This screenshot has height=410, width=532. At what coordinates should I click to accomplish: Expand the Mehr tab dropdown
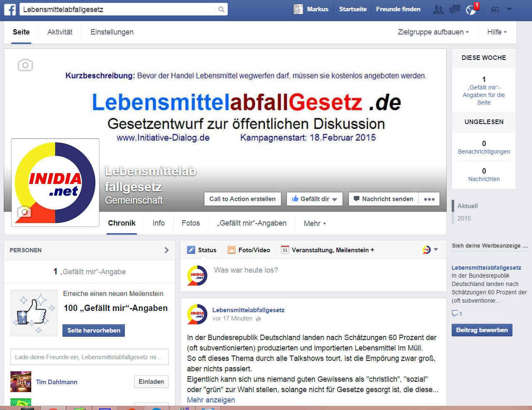315,224
